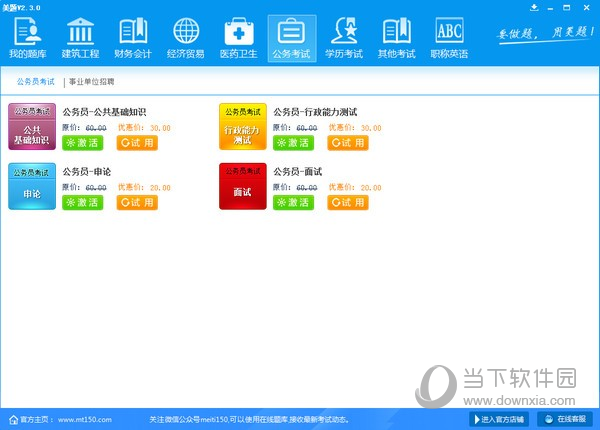Click the 公共基础知识 purple thumbnail
Screen dimensions: 600x430
(32, 127)
